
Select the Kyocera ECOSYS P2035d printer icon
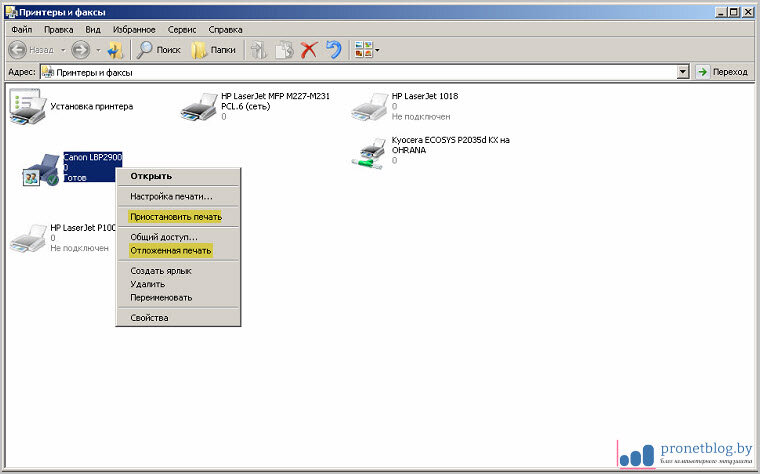coord(368,152)
